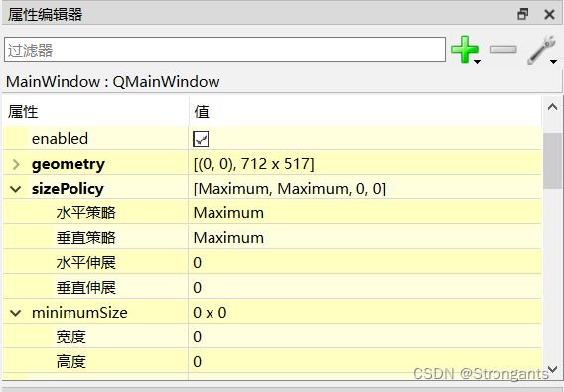Select the 垂直策略 property label

tap(86, 238)
